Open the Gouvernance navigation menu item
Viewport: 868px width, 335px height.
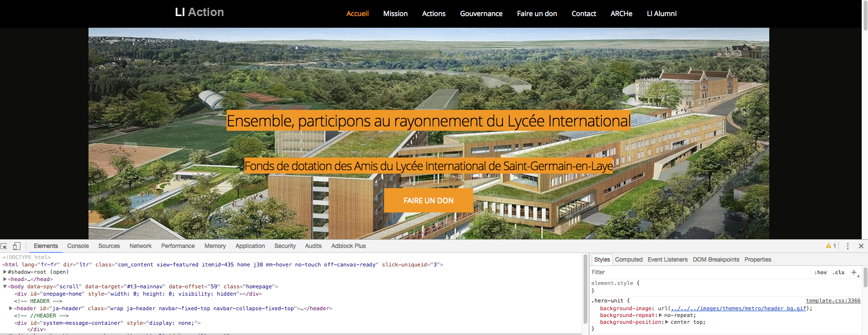click(481, 14)
